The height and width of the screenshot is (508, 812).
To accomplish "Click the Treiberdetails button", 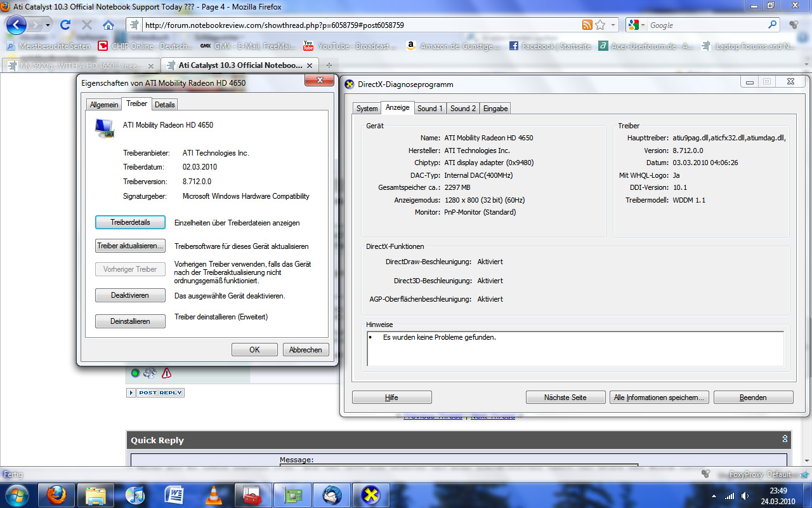I will pos(130,223).
